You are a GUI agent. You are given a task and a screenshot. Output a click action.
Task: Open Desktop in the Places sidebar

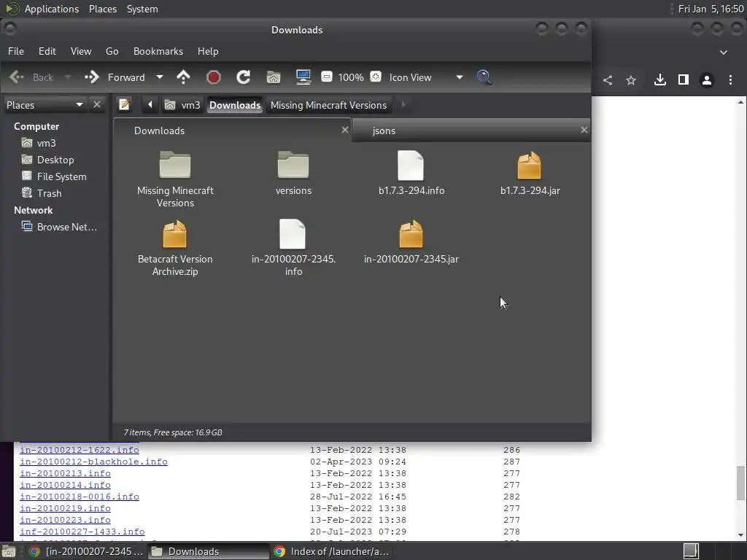pos(55,160)
